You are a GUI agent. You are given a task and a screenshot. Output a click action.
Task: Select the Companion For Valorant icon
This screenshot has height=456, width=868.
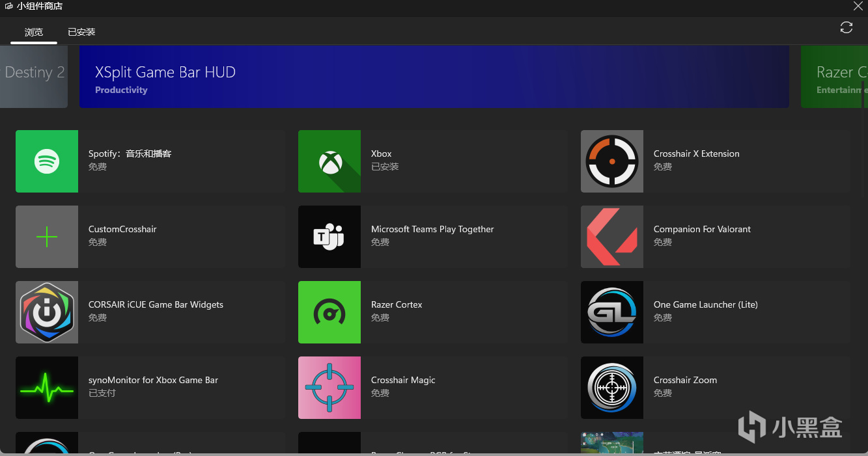point(612,237)
